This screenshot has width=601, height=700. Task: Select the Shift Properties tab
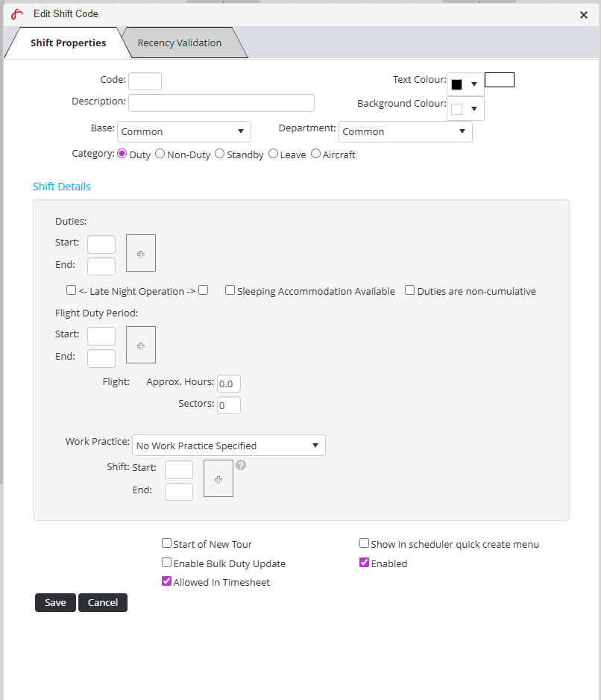(x=68, y=43)
